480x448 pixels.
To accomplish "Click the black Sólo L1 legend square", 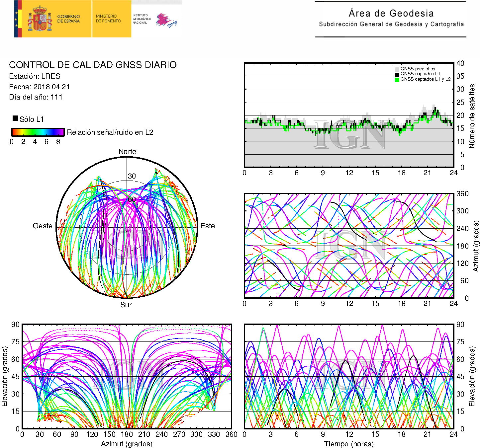I will pos(15,118).
